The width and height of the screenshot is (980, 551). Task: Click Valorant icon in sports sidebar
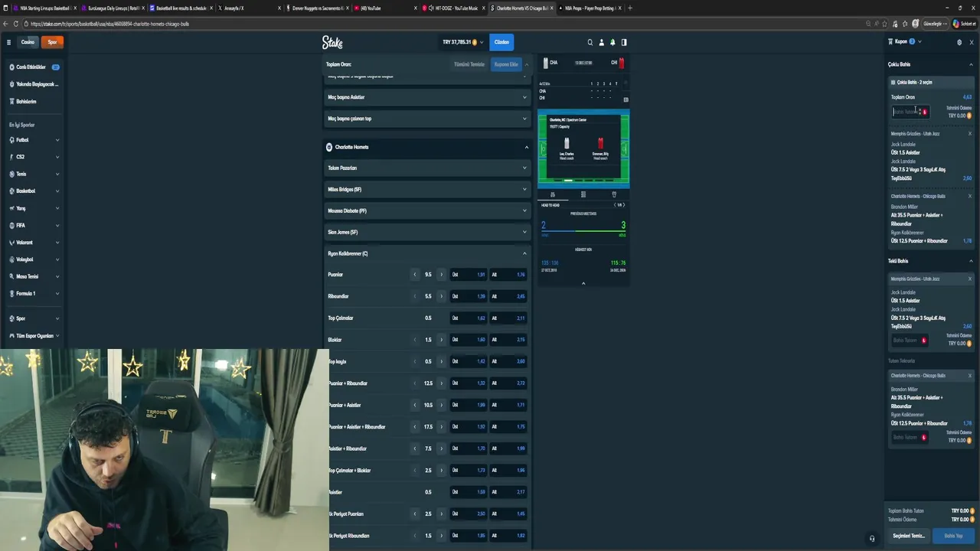[x=12, y=243]
